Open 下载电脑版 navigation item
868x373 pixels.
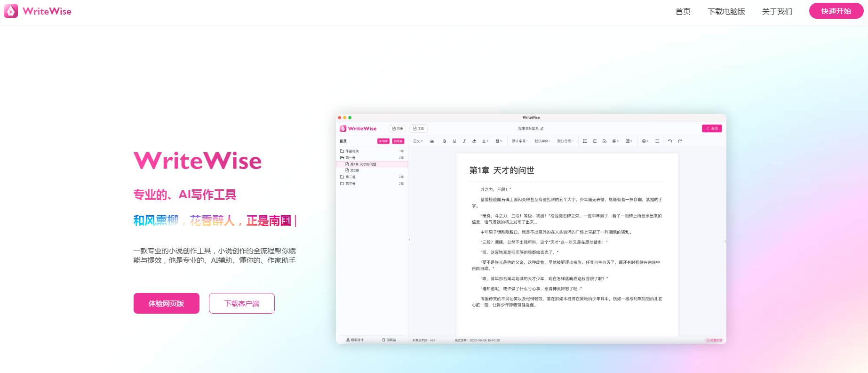pyautogui.click(x=726, y=11)
